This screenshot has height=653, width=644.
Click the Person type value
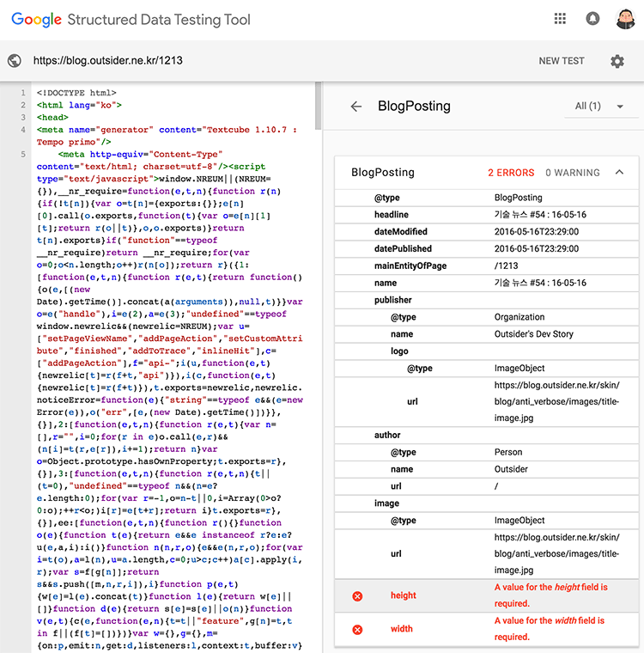pyautogui.click(x=507, y=452)
